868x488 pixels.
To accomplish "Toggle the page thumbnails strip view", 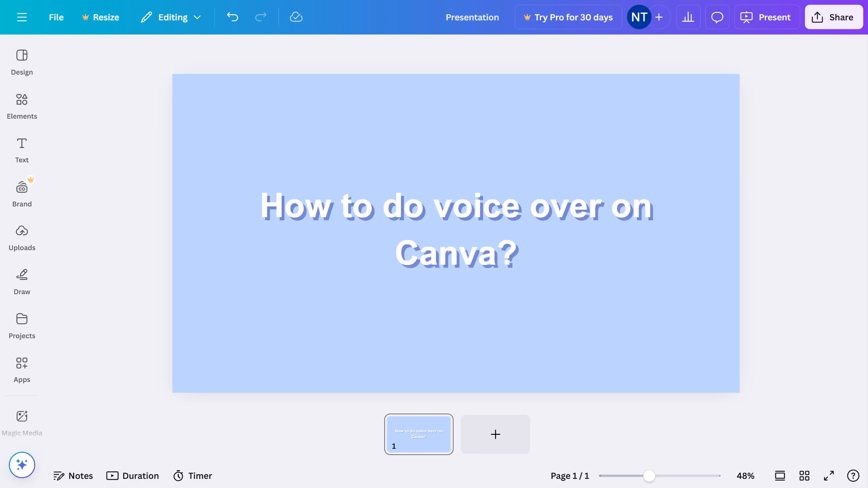I will point(780,476).
